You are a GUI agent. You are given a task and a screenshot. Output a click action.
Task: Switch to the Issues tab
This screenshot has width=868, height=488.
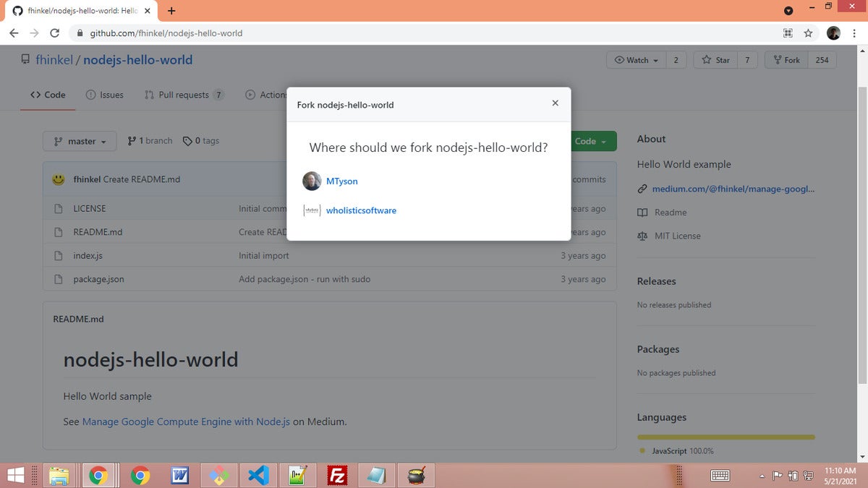pos(104,95)
